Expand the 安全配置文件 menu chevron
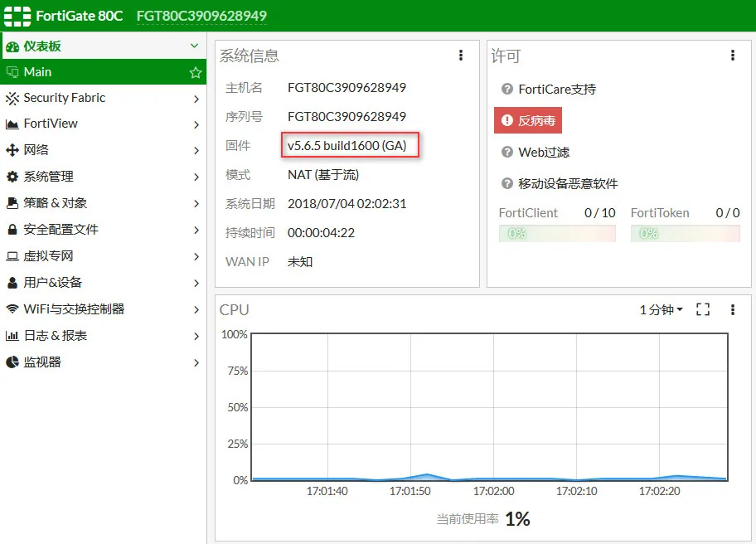This screenshot has height=544, width=756. [196, 230]
